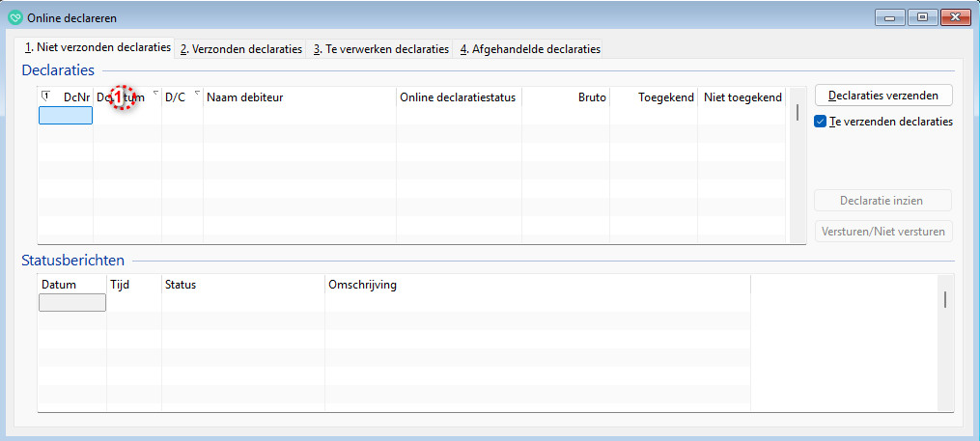Click the red numbered marker 1
This screenshot has width=980, height=441.
(x=122, y=97)
